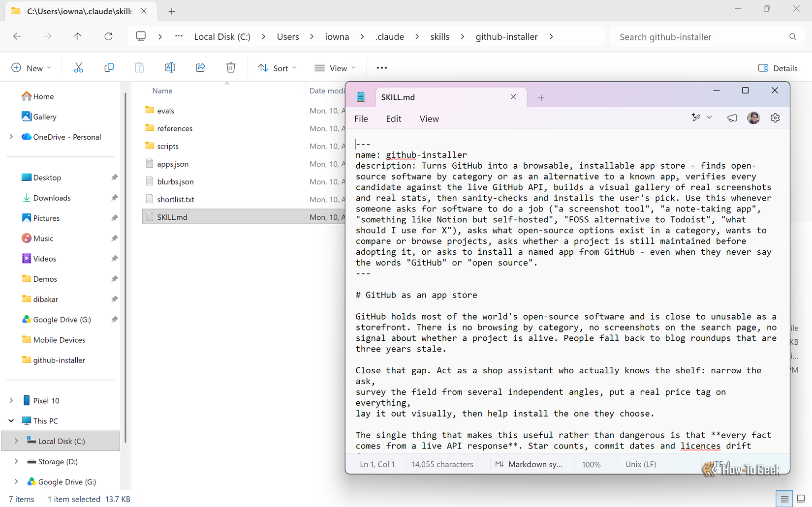The height and width of the screenshot is (507, 812).
Task: Toggle the Details pane in Explorer
Action: [x=778, y=68]
